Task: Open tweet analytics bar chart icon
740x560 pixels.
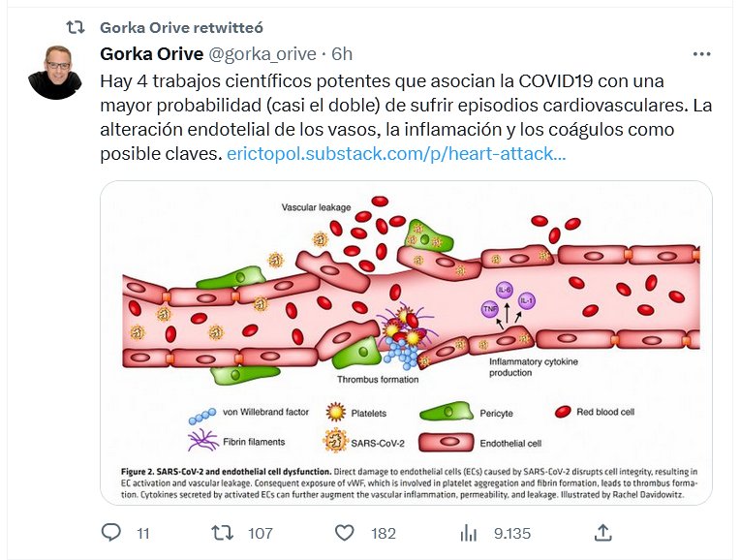Action: (470, 532)
